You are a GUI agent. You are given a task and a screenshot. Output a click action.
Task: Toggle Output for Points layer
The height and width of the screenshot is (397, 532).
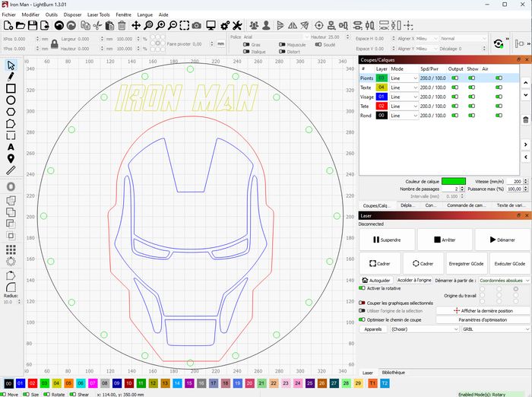click(455, 78)
